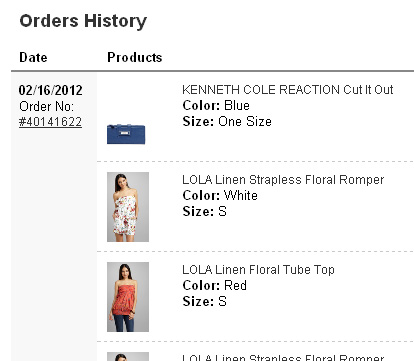Click the 'Color: Blue' text
Viewport: 414px width, 361px height.
(216, 105)
